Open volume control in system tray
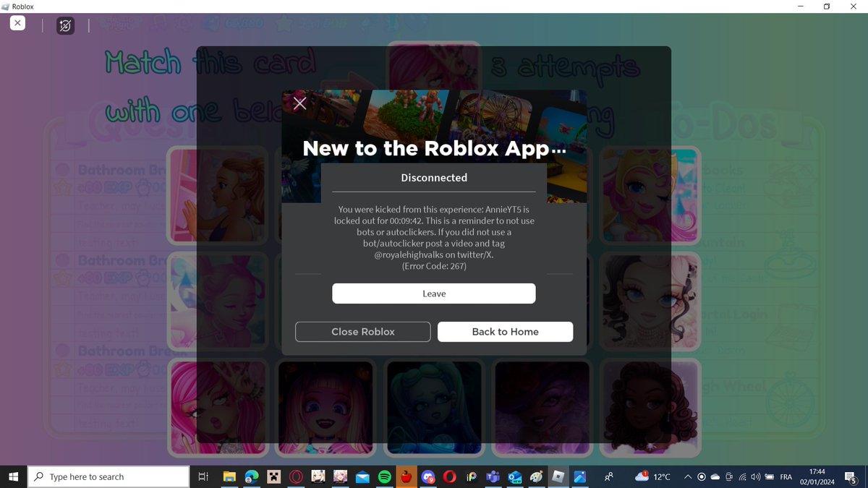This screenshot has height=488, width=868. (756, 476)
